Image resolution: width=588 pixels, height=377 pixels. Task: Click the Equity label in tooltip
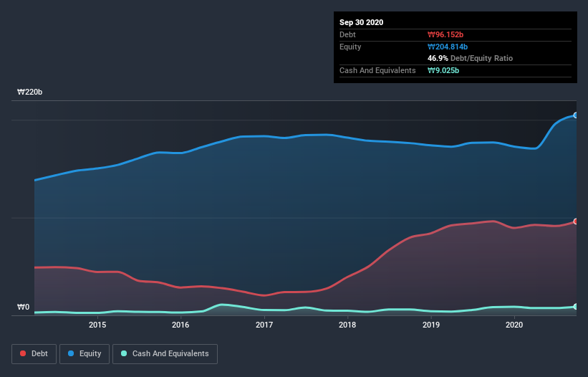click(x=350, y=47)
